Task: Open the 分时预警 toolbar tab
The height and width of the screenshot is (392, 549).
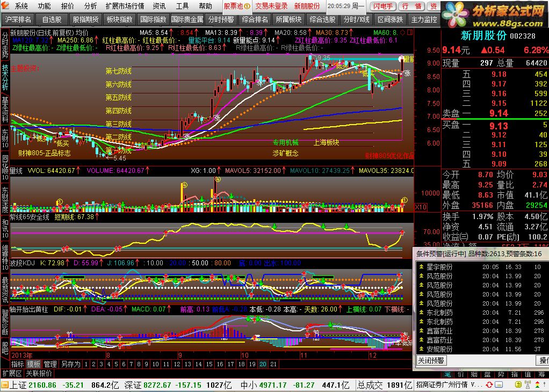Action: (221, 19)
